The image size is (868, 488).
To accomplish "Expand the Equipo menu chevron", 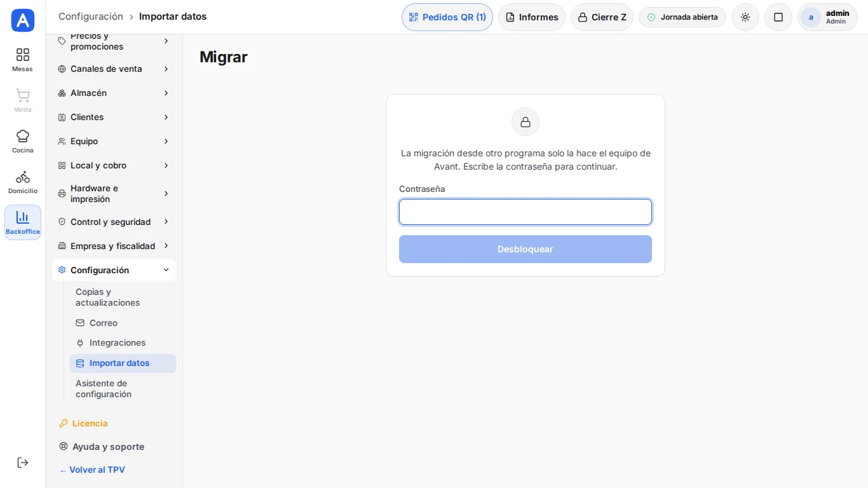I will point(166,141).
